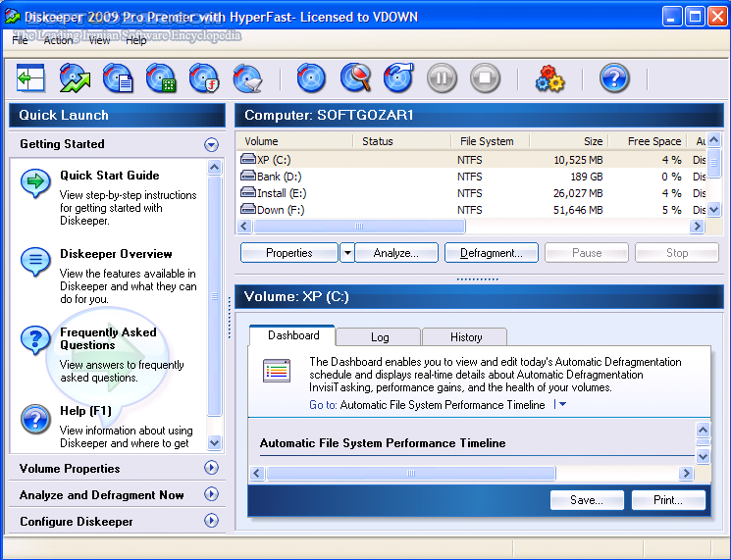731x560 pixels.
Task: Click the "189 GB" size cell
Action: tap(587, 177)
